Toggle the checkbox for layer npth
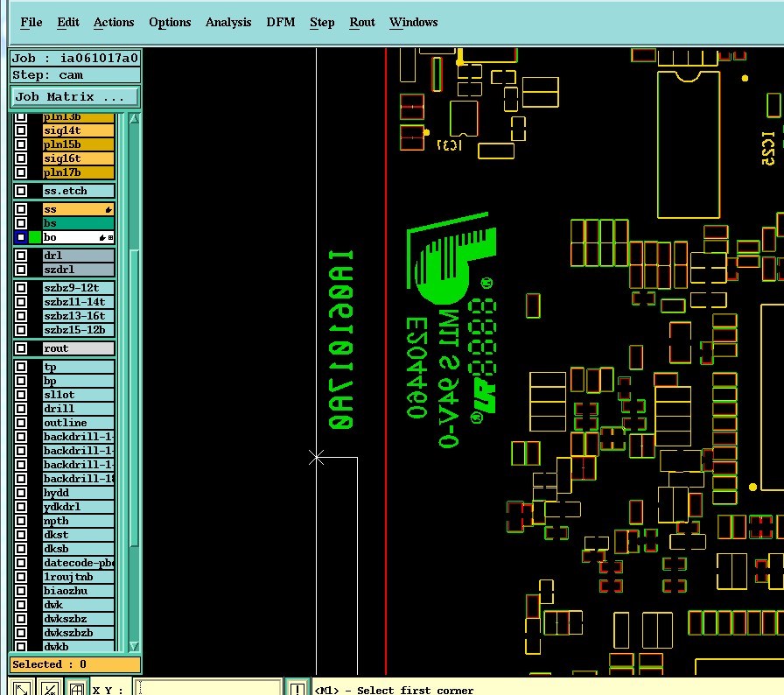 pyautogui.click(x=21, y=521)
